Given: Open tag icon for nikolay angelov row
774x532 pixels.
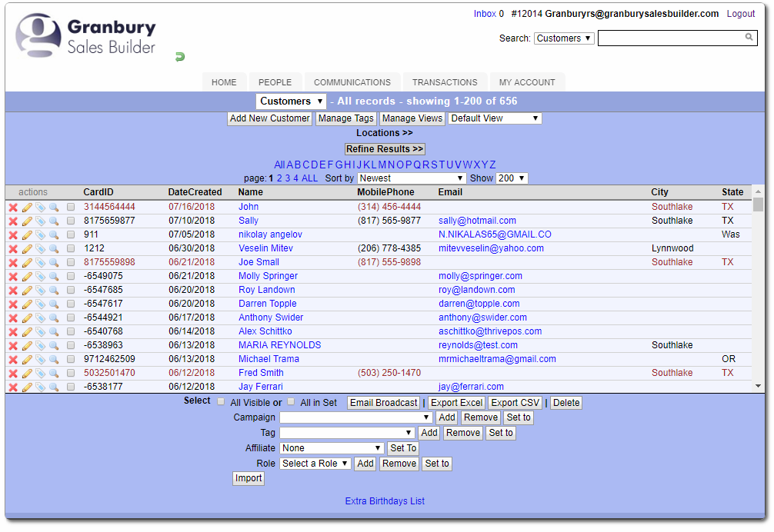Looking at the screenshot, I should point(41,234).
